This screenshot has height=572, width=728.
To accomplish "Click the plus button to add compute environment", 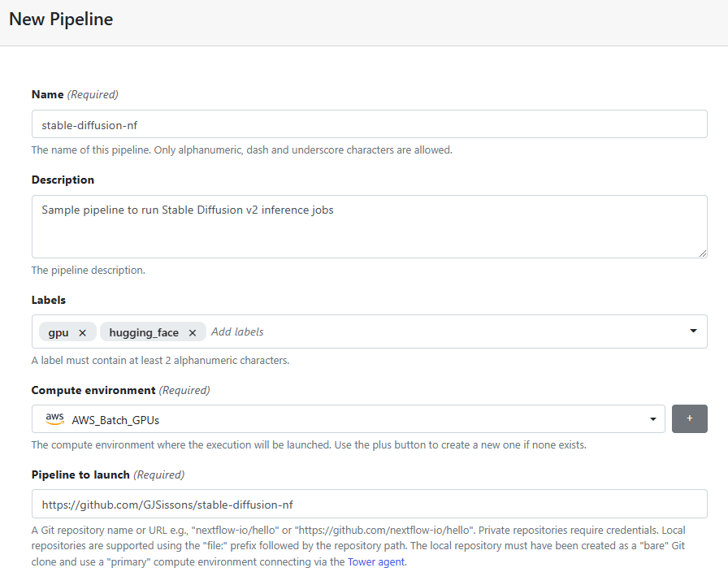I will click(x=690, y=418).
